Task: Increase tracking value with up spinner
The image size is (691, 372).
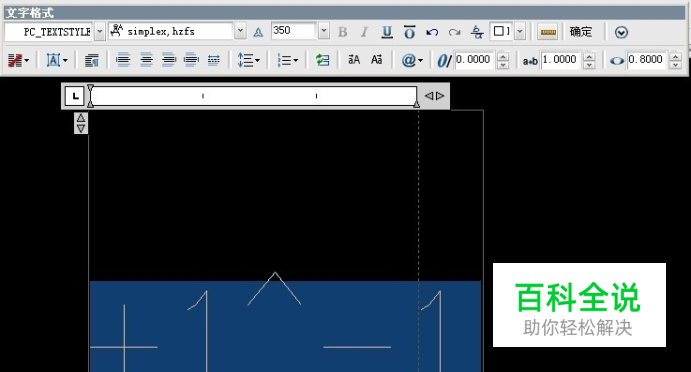Action: (x=589, y=56)
